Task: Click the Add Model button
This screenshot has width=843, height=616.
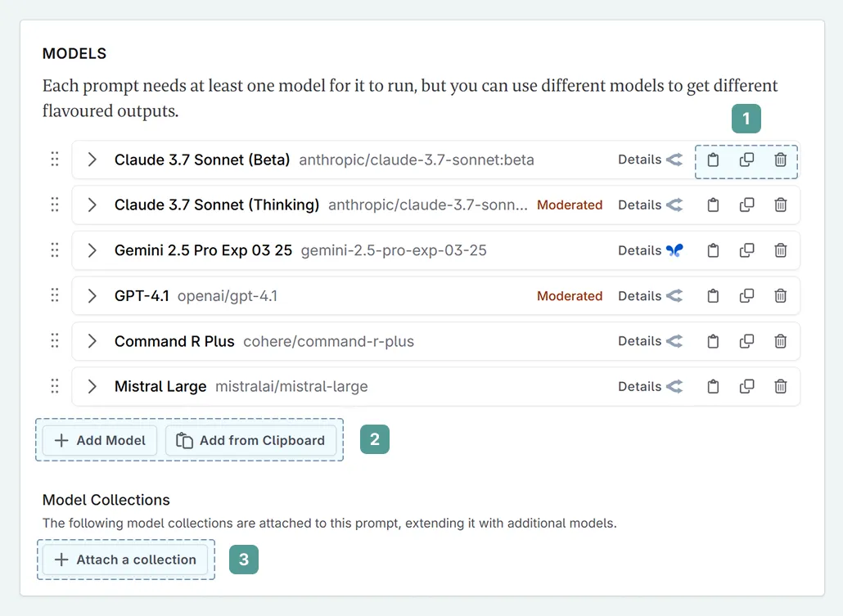Action: (x=100, y=441)
